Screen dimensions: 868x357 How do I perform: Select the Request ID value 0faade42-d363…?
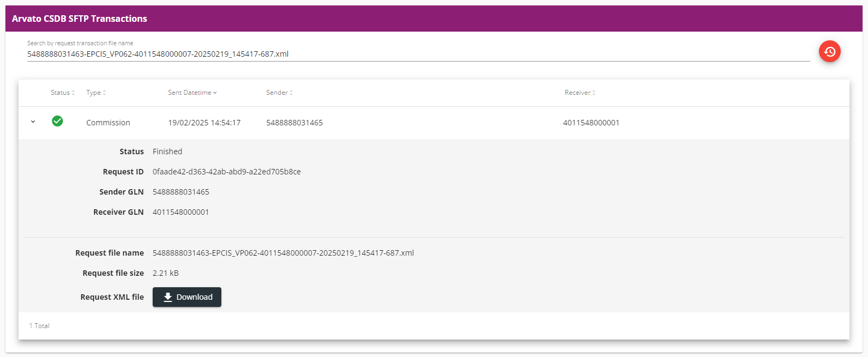[227, 172]
